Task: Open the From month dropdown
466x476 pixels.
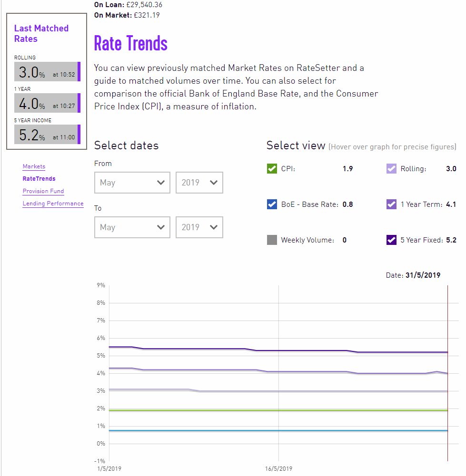Action: 132,183
